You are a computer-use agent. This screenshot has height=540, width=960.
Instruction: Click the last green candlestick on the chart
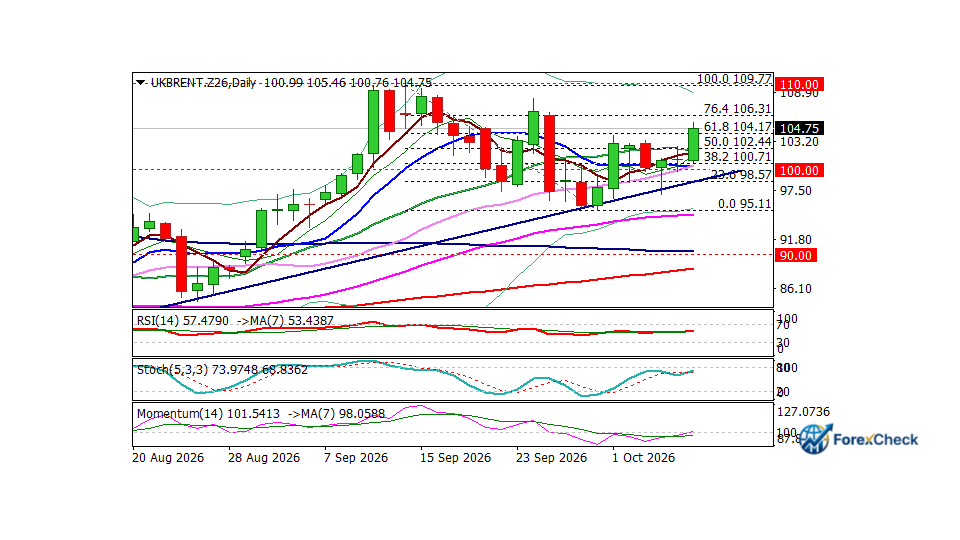pos(694,144)
